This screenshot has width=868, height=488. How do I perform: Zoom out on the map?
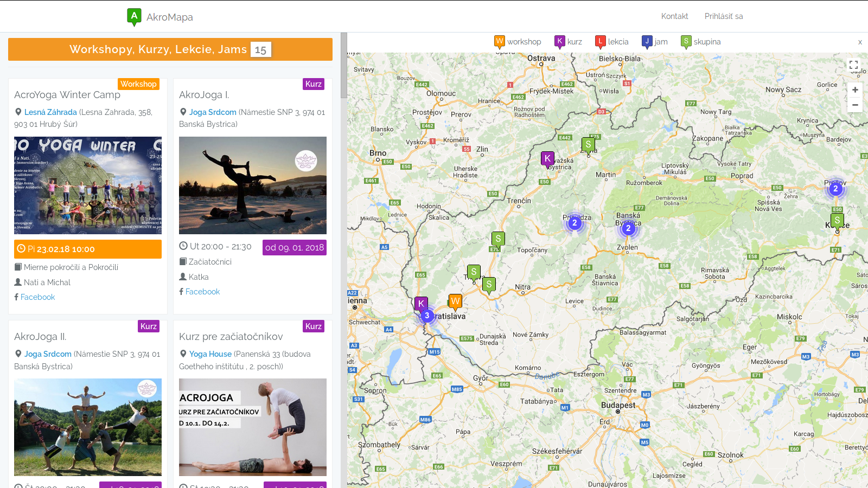tap(855, 105)
